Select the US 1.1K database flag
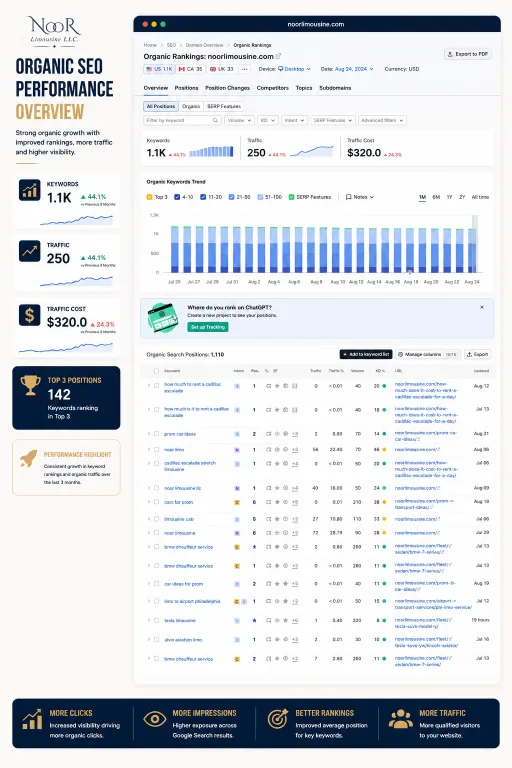This screenshot has width=512, height=768. point(160,69)
